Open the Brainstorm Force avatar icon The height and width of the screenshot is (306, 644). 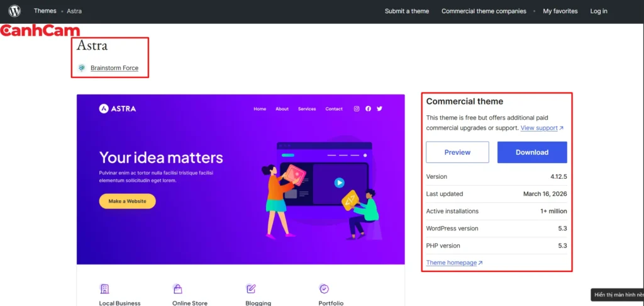82,68
